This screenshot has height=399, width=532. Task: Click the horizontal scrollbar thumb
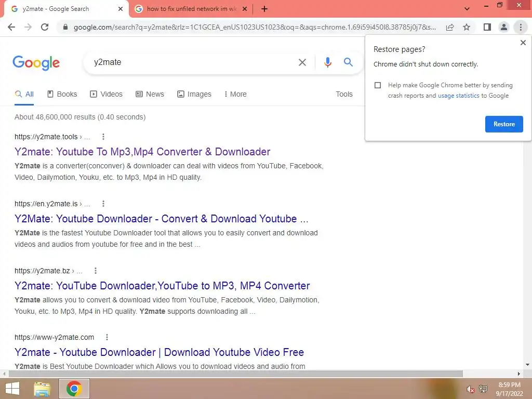[236, 374]
